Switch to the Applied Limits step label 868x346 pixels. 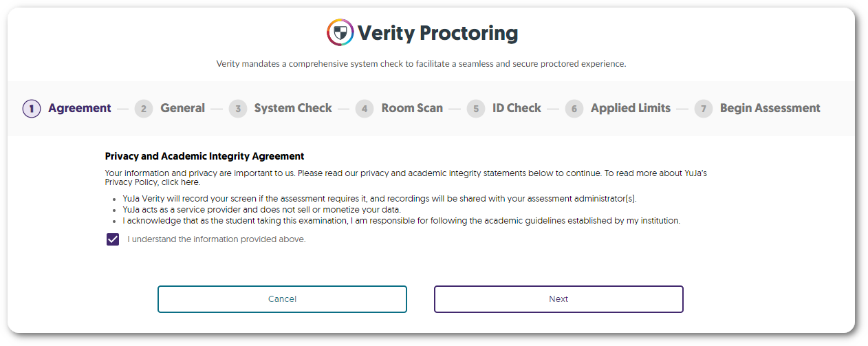click(x=630, y=108)
